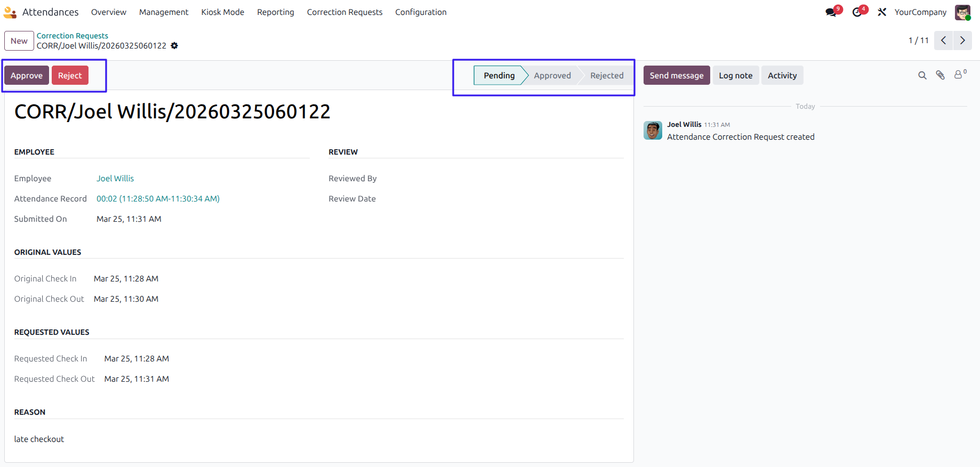
Task: Set status to Approved stage
Action: tap(552, 76)
